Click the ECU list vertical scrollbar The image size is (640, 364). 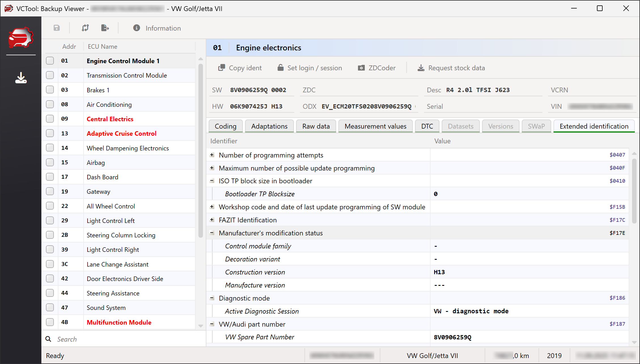[x=201, y=150]
